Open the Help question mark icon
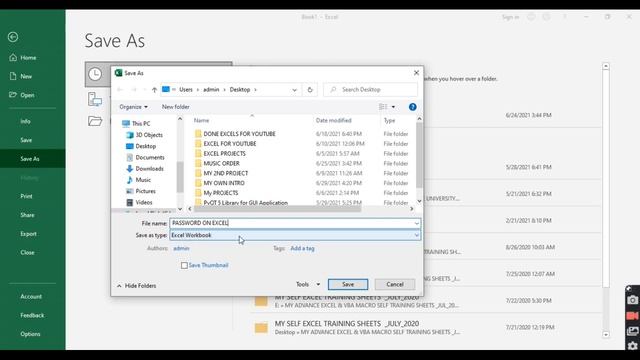The width and height of the screenshot is (640, 360). [413, 107]
